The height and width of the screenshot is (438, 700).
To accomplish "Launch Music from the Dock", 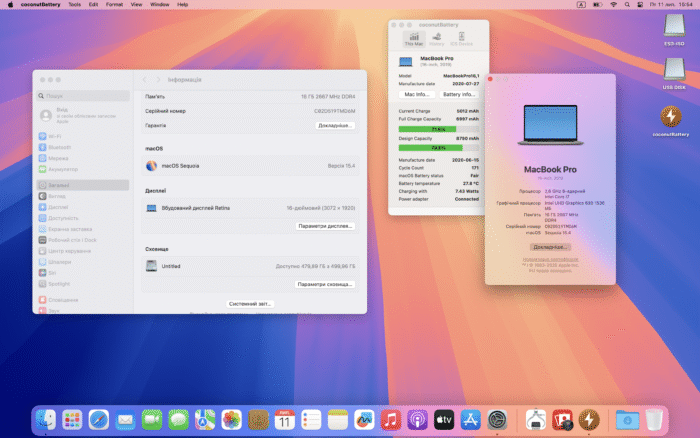I will [x=391, y=420].
